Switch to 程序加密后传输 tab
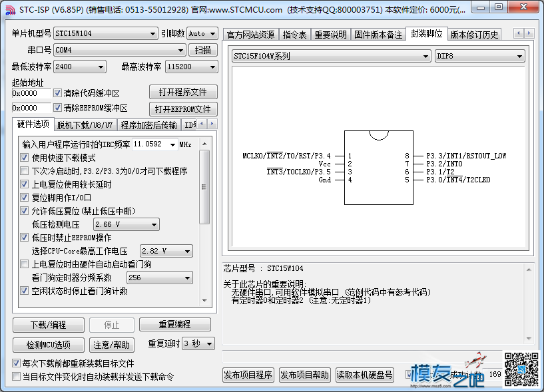The height and width of the screenshot is (392, 544). click(x=149, y=125)
